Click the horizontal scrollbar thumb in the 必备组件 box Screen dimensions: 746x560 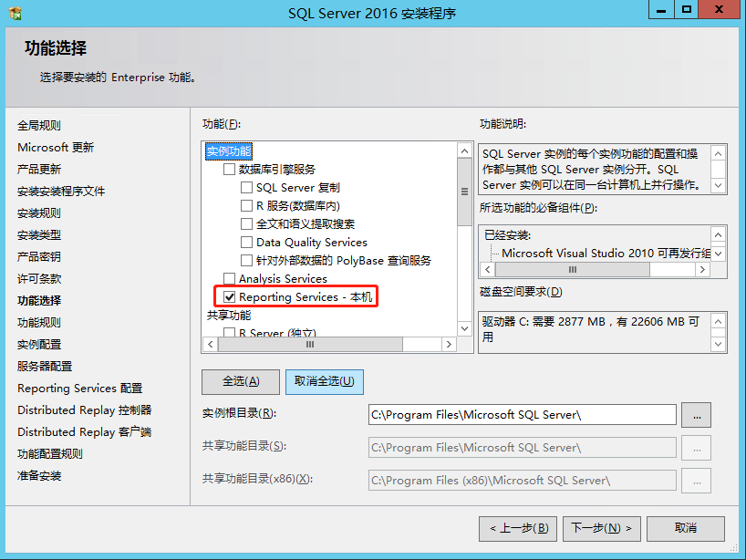(573, 269)
